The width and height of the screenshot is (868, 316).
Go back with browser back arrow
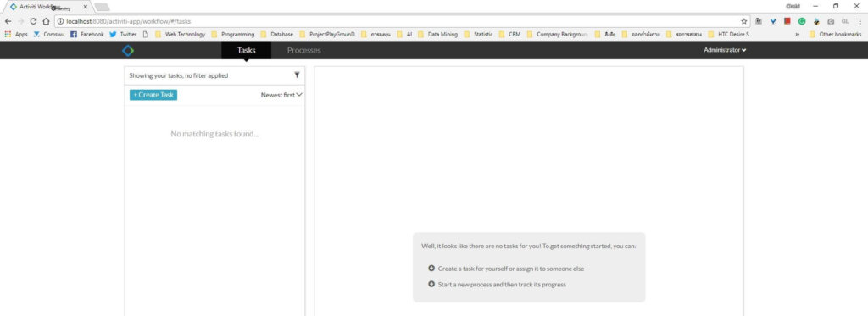point(8,21)
